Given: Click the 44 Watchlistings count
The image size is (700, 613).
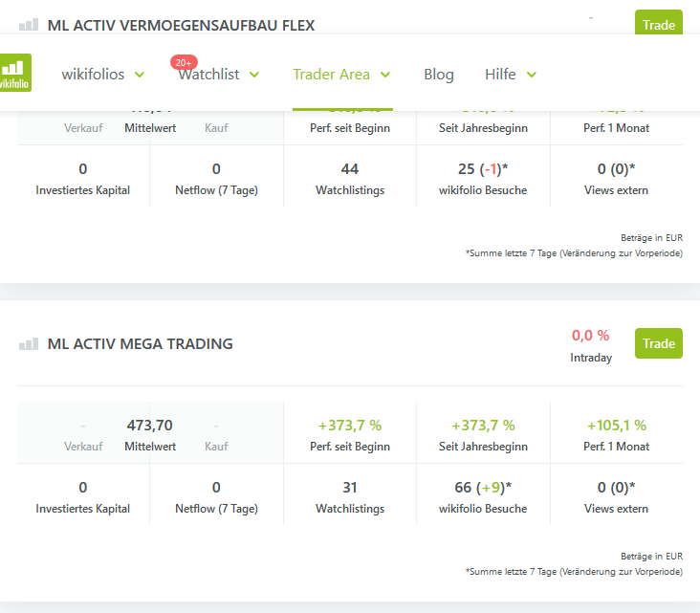Looking at the screenshot, I should point(350,169).
